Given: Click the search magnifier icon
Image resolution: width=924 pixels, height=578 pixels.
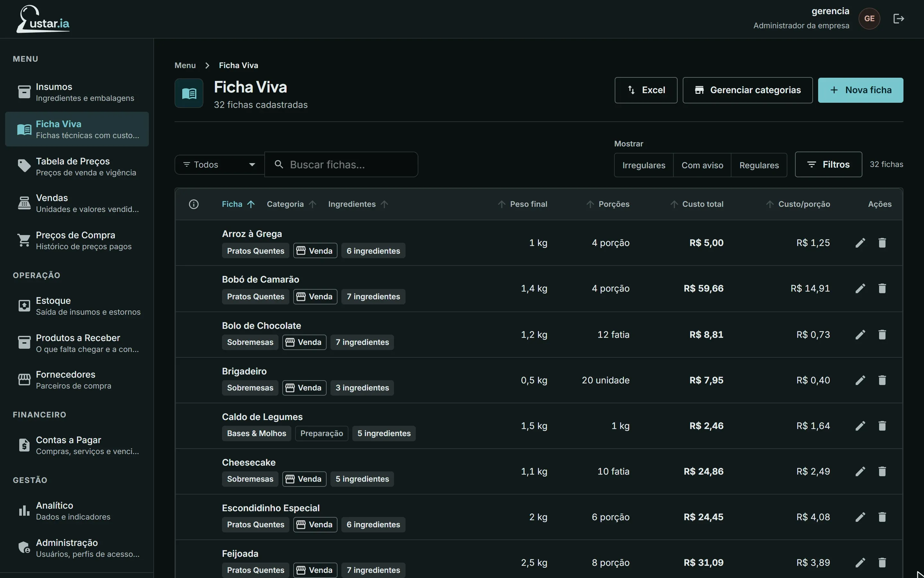Looking at the screenshot, I should coord(279,164).
